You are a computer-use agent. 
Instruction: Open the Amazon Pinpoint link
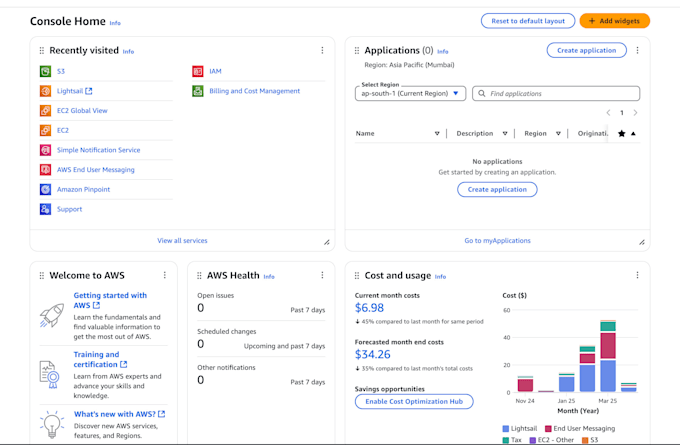tap(83, 190)
